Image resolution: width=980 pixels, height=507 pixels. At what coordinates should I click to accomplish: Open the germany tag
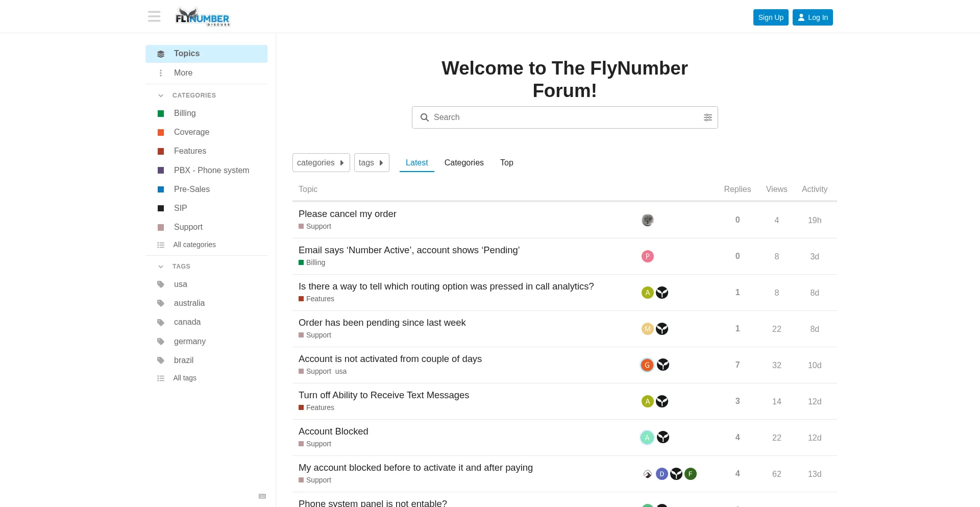189,342
